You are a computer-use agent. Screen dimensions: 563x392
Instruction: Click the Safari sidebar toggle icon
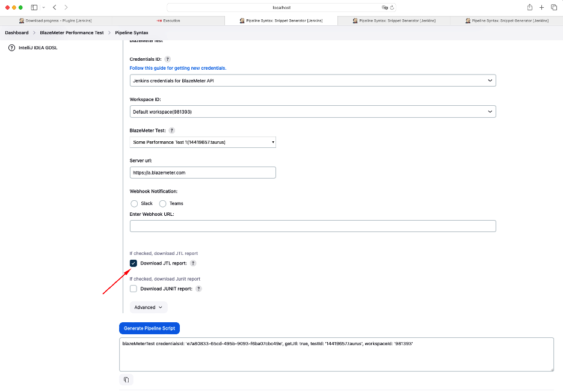coord(34,7)
